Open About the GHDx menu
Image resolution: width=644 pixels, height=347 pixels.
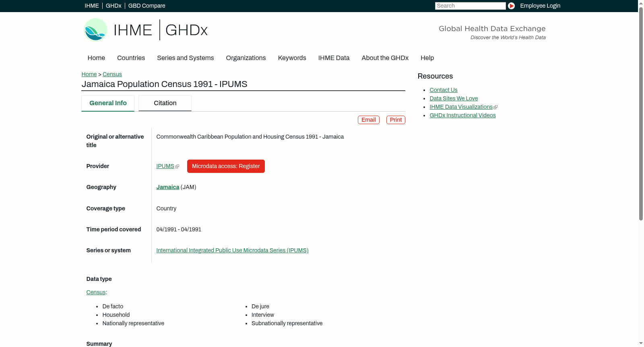coord(385,58)
